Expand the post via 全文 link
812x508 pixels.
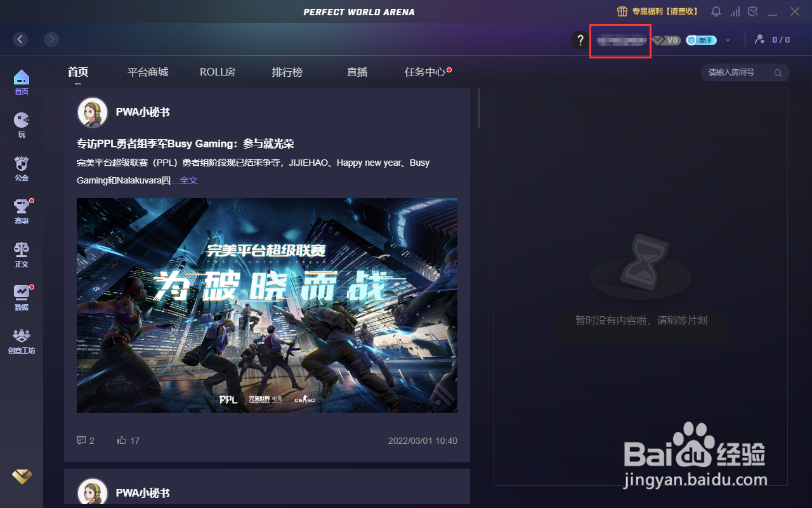189,180
